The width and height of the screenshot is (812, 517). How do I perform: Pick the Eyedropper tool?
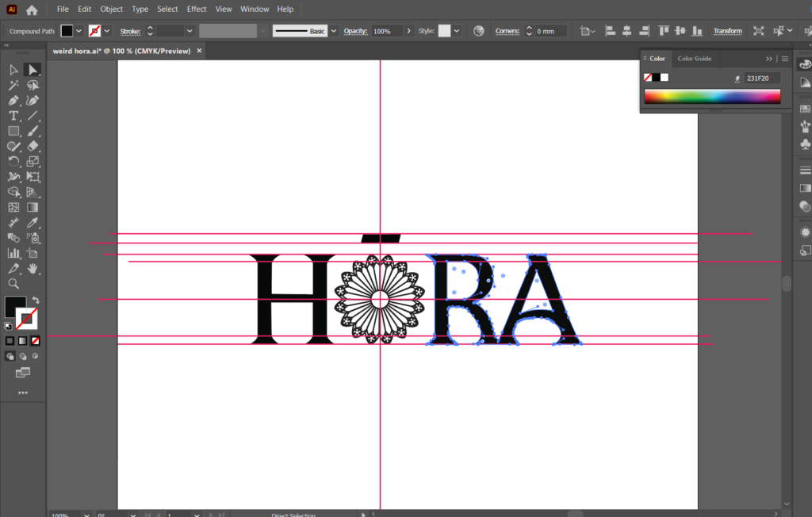pyautogui.click(x=33, y=223)
